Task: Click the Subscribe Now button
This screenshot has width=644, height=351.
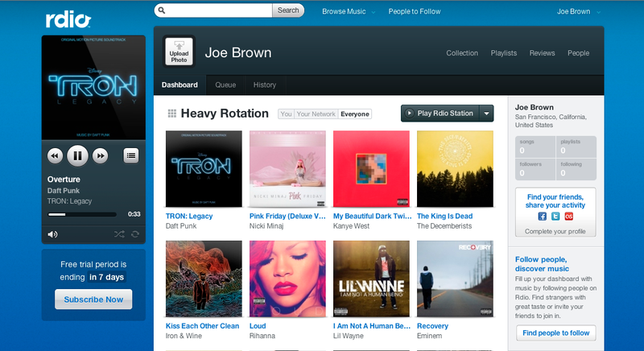Action: 93,299
